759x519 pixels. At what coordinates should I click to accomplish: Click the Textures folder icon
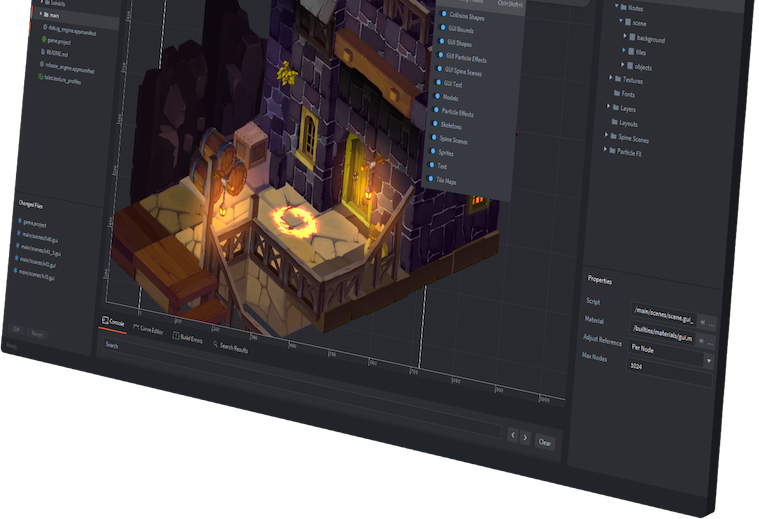(618, 78)
